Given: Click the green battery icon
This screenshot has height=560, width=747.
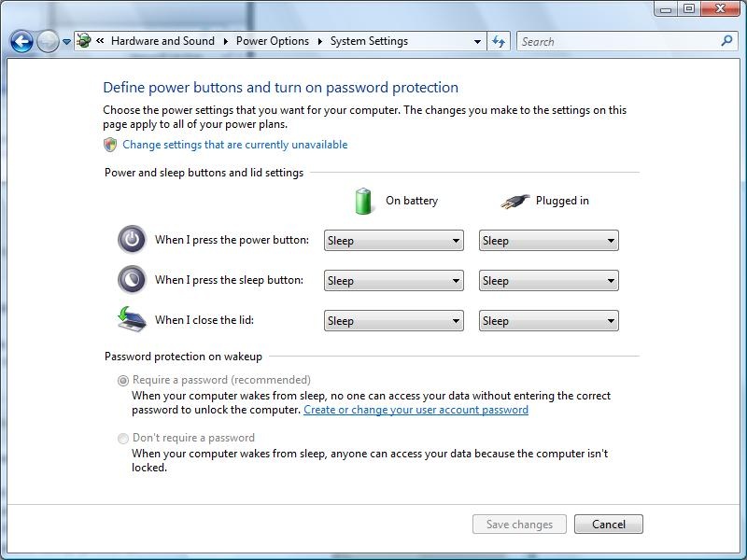Looking at the screenshot, I should [x=363, y=201].
